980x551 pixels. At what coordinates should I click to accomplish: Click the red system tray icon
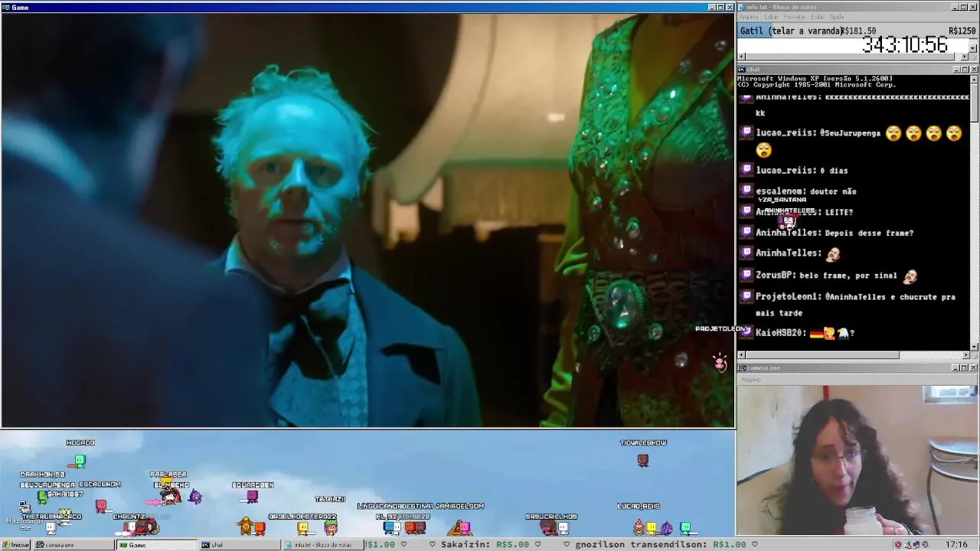(898, 545)
